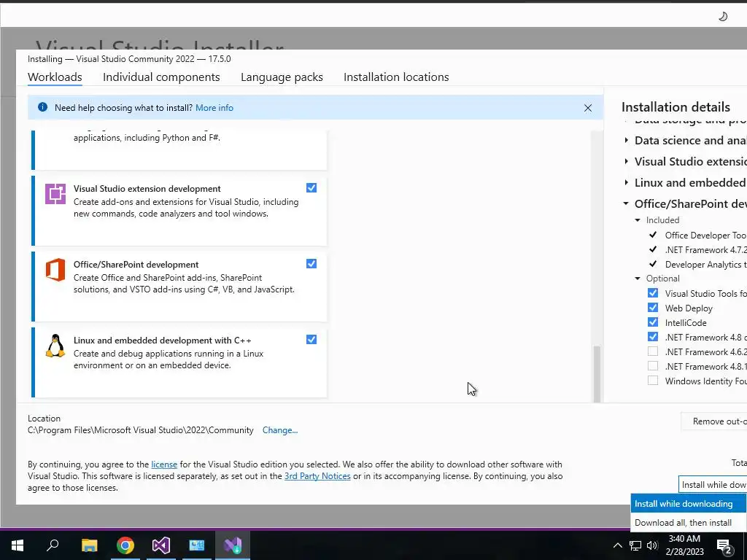Check Windows Identity Foundation component
747x560 pixels.
pos(653,381)
